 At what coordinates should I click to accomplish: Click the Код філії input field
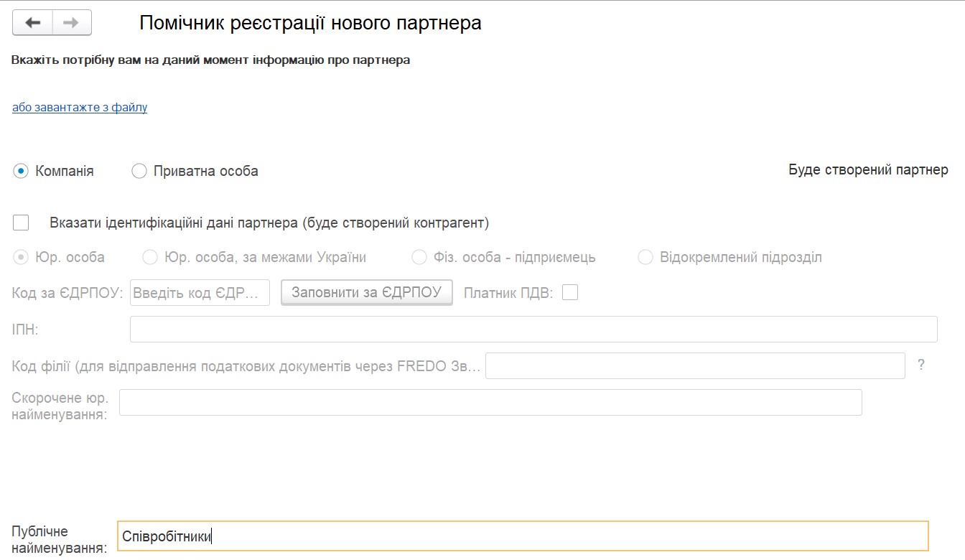695,365
